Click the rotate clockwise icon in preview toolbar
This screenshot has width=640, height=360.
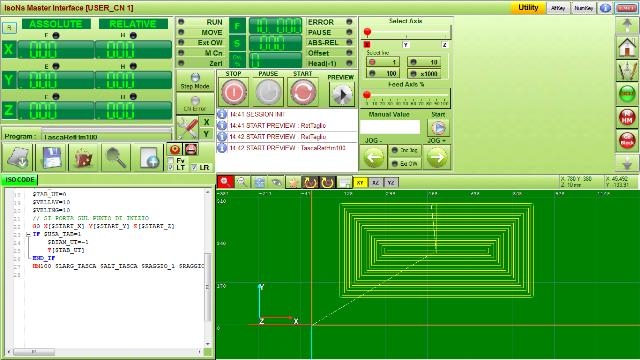coord(327,182)
